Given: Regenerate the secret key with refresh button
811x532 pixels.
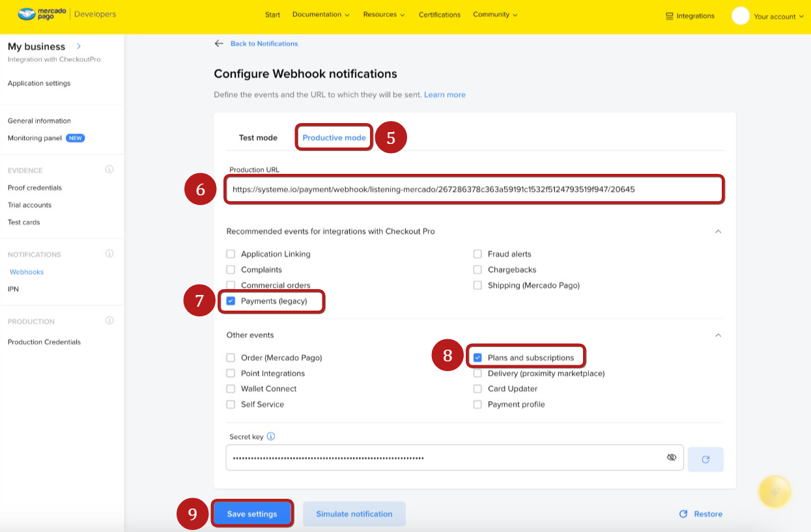Looking at the screenshot, I should [x=705, y=459].
